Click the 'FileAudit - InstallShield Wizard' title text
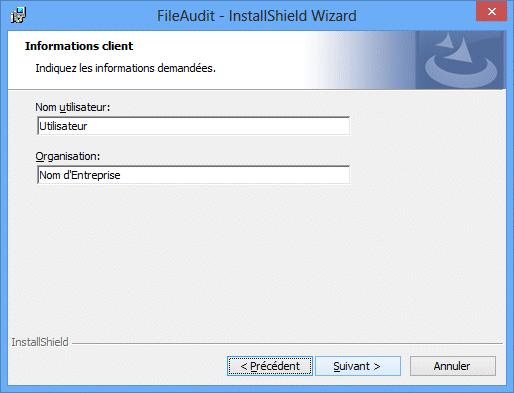This screenshot has height=393, width=514. pyautogui.click(x=257, y=16)
